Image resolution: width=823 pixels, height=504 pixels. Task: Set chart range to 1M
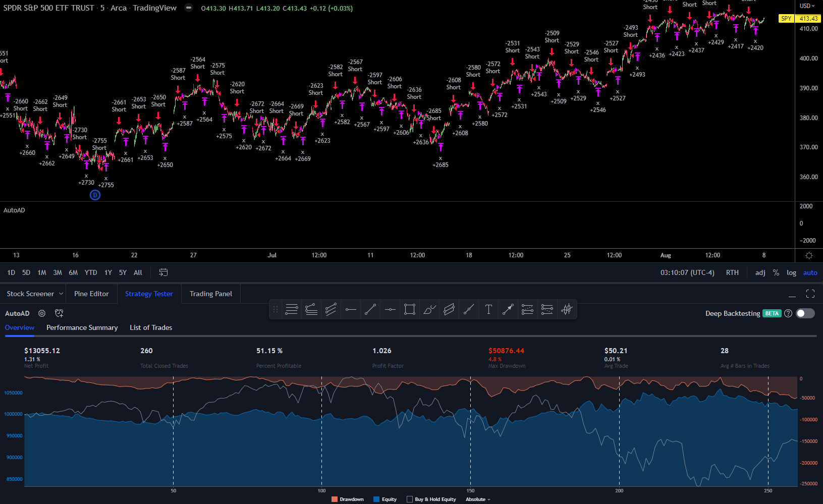[42, 272]
